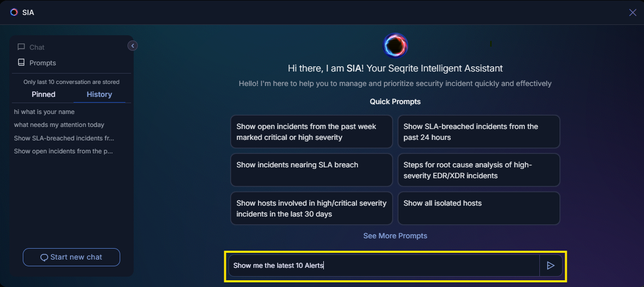Choose the root cause analysis steps prompt
The image size is (644, 287).
coord(478,170)
